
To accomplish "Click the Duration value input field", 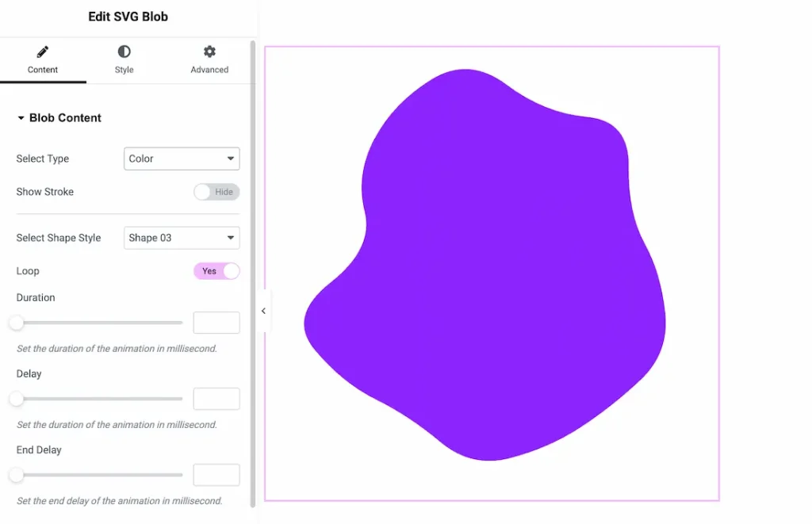I will pyautogui.click(x=216, y=323).
